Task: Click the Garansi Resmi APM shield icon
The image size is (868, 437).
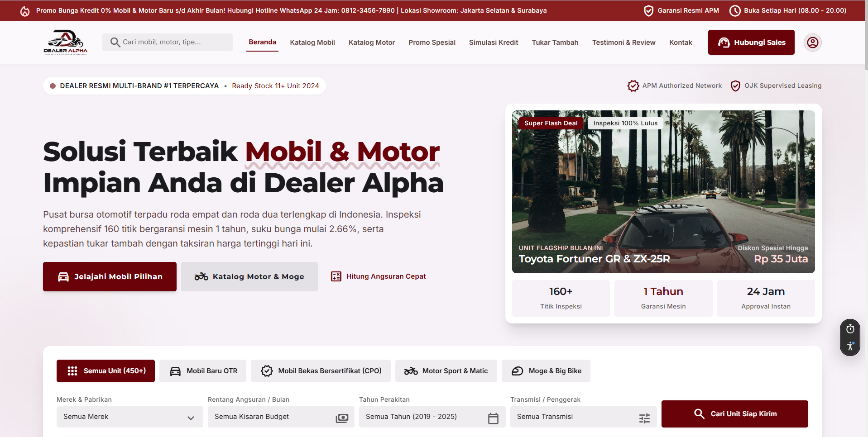Action: (648, 11)
